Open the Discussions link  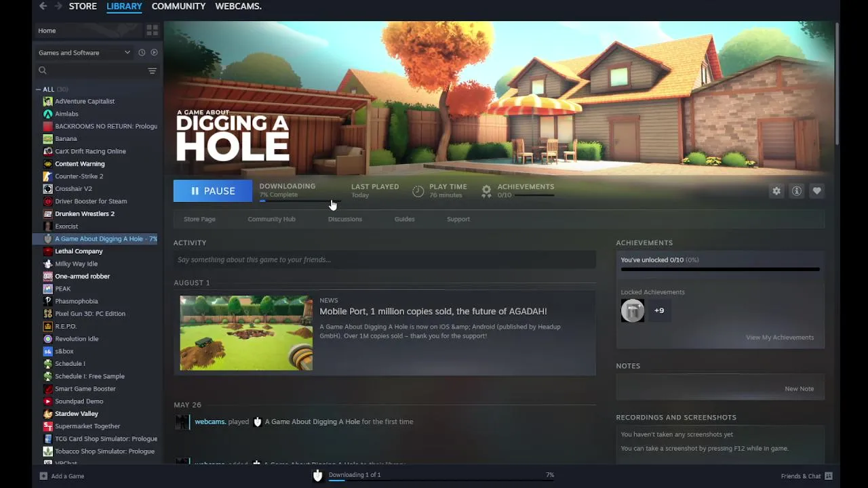tap(345, 219)
